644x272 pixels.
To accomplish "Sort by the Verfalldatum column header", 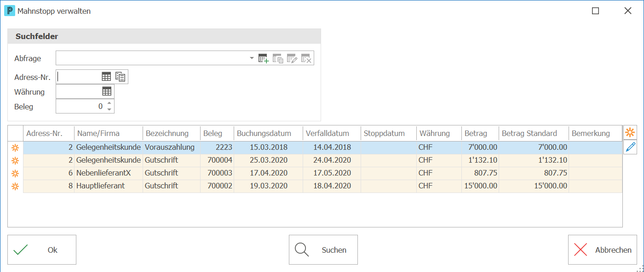I will tap(332, 133).
